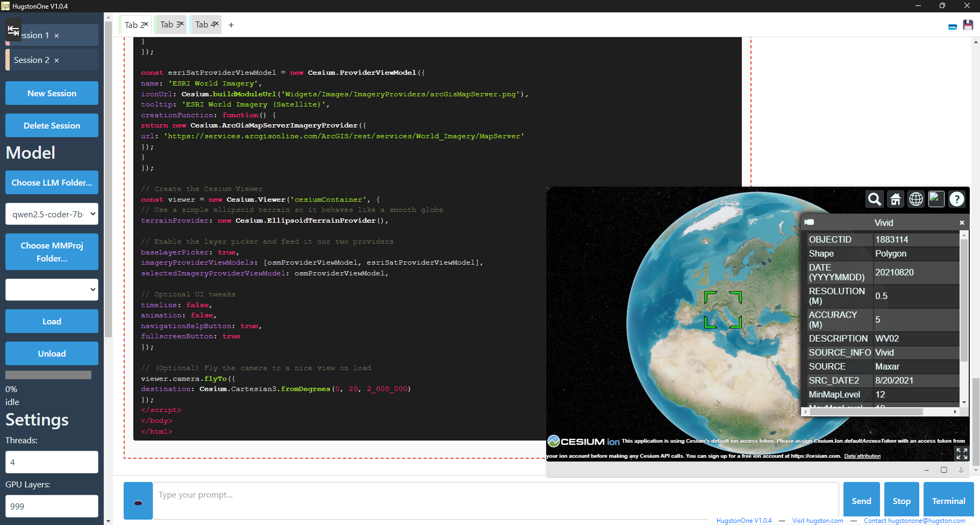Click Choose LLM Folder button
This screenshot has width=980, height=525.
click(x=52, y=182)
